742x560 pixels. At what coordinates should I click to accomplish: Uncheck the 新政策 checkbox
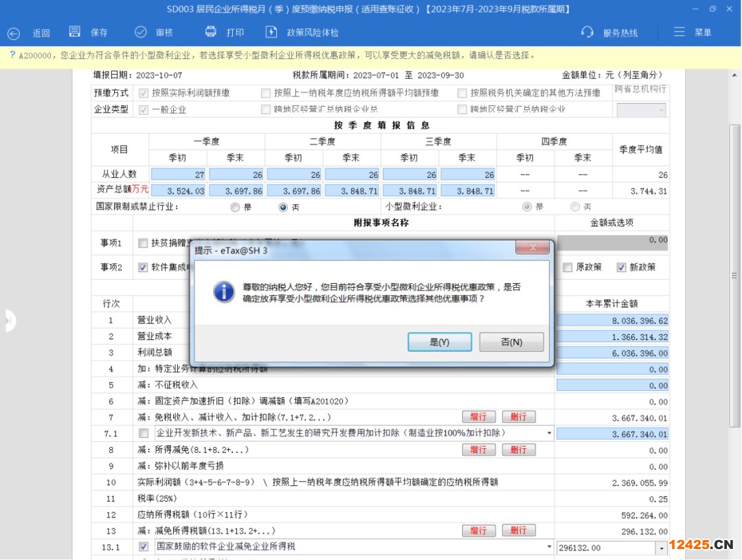click(x=621, y=267)
